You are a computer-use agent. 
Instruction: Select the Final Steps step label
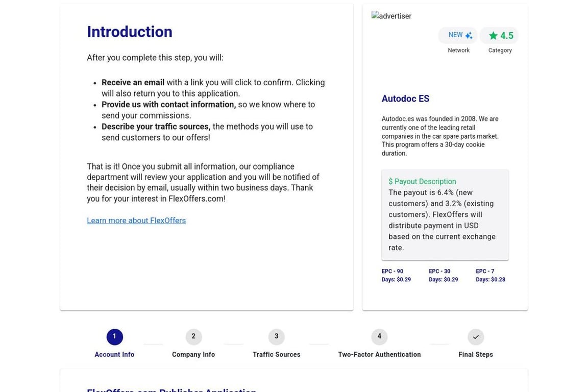pyautogui.click(x=476, y=355)
